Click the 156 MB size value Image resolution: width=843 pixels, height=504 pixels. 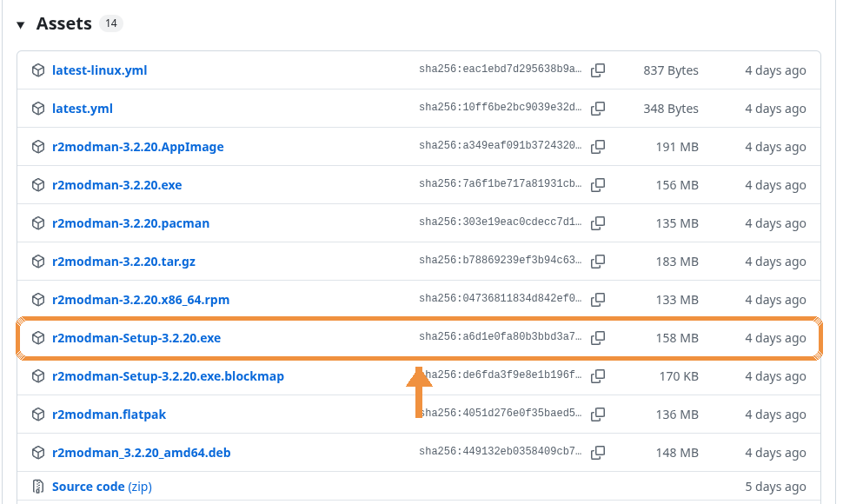pos(677,185)
